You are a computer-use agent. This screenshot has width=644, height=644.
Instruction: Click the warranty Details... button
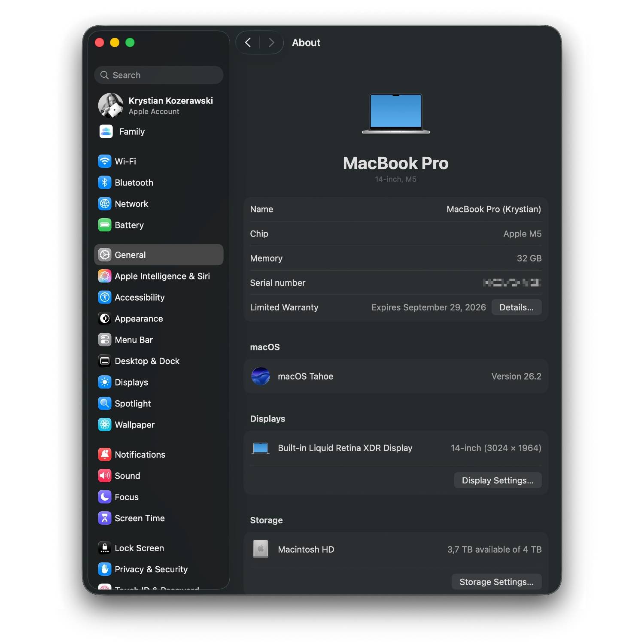pyautogui.click(x=516, y=307)
